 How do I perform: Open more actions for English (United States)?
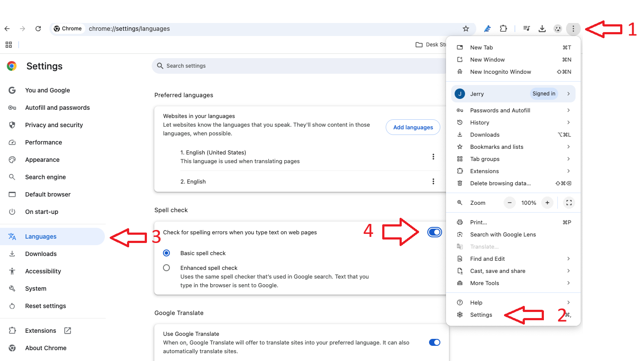[x=433, y=157]
